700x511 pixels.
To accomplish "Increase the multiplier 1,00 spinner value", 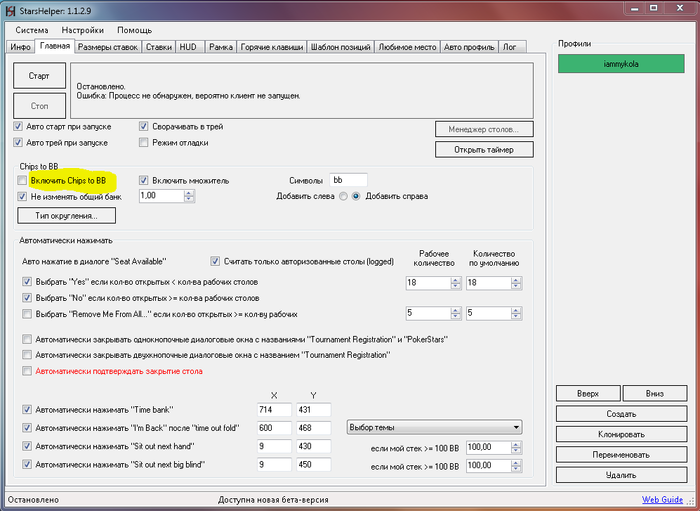I will (x=189, y=193).
